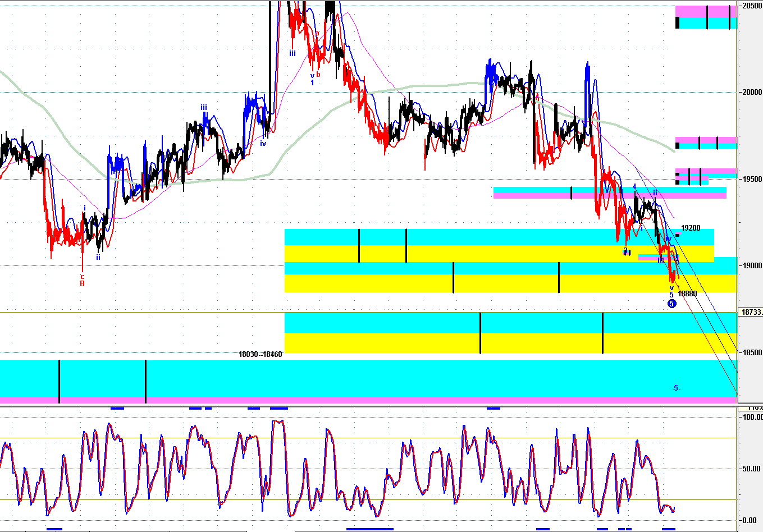The width and height of the screenshot is (763, 532).
Task: Click the 19200 target annotation
Action: click(691, 228)
